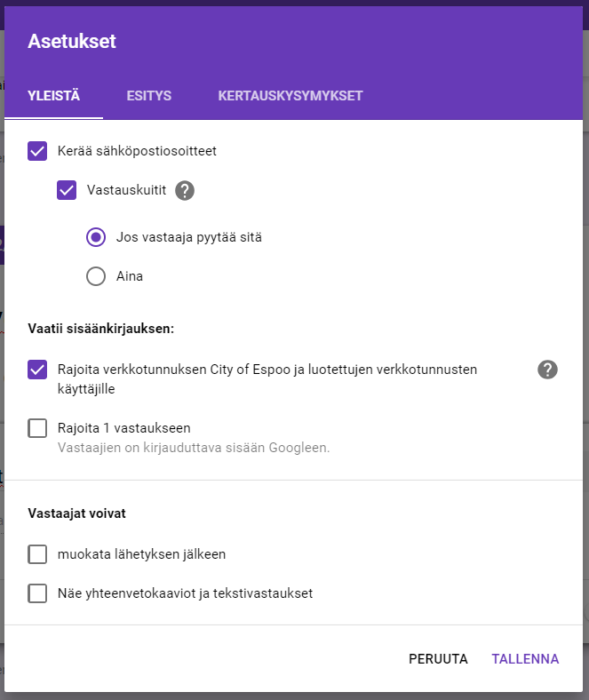Toggle the Vastauskuitit checkbox

pyautogui.click(x=67, y=190)
